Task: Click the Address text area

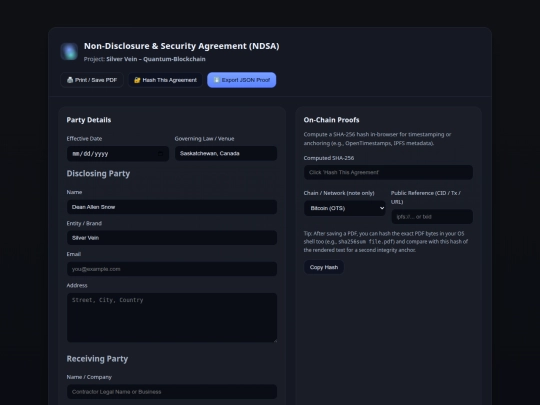Action: (x=172, y=318)
